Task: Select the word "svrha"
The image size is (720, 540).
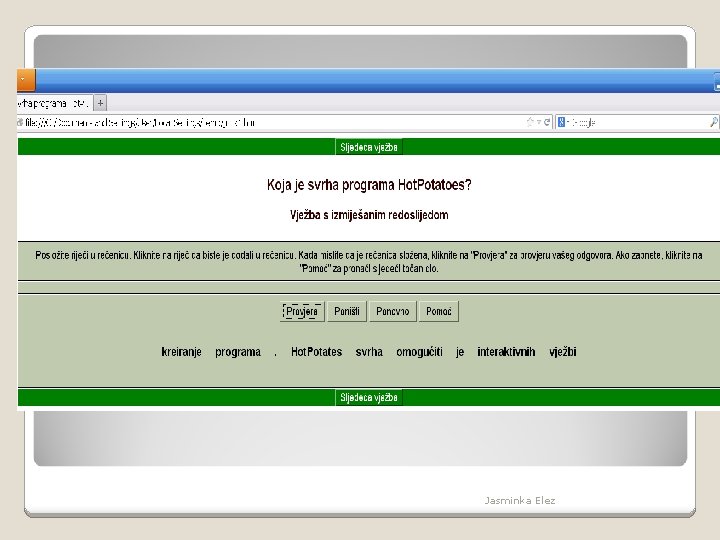Action: click(369, 352)
